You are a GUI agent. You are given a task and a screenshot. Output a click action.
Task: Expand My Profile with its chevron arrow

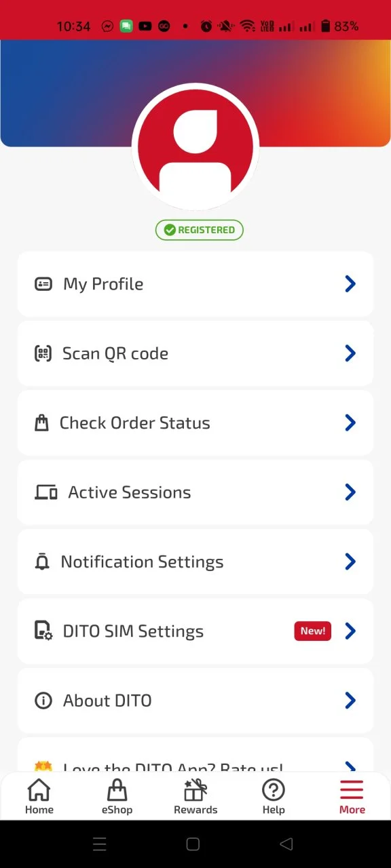(x=350, y=284)
